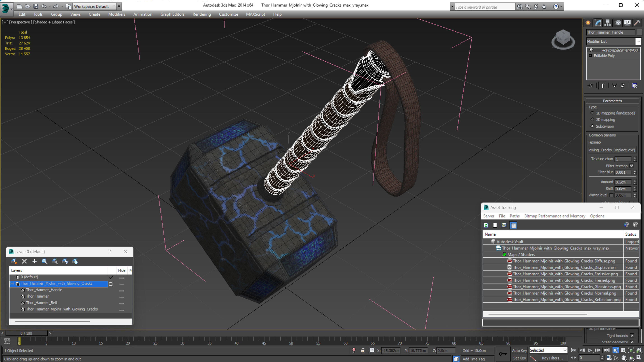Open the Rendering menu

tap(202, 14)
